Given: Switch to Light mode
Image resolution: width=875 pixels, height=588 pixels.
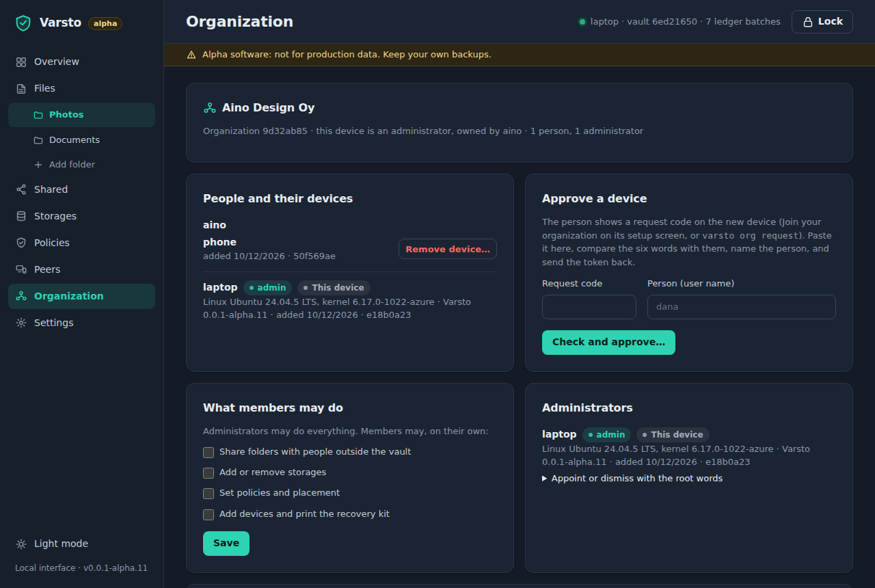Looking at the screenshot, I should pos(81,544).
